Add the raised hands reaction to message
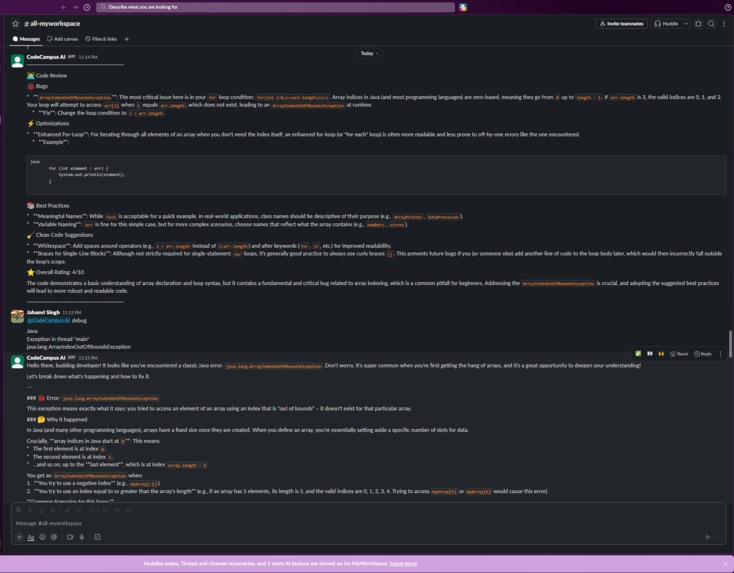 pos(661,353)
